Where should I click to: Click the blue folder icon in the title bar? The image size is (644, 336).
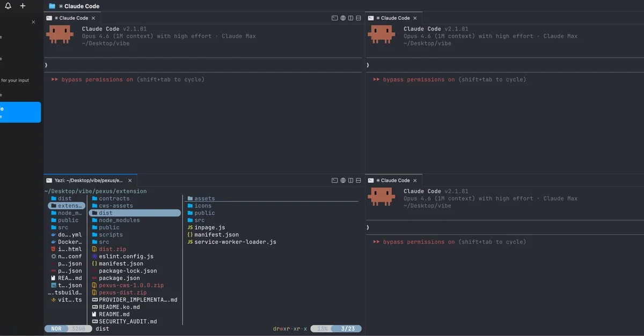coord(52,6)
